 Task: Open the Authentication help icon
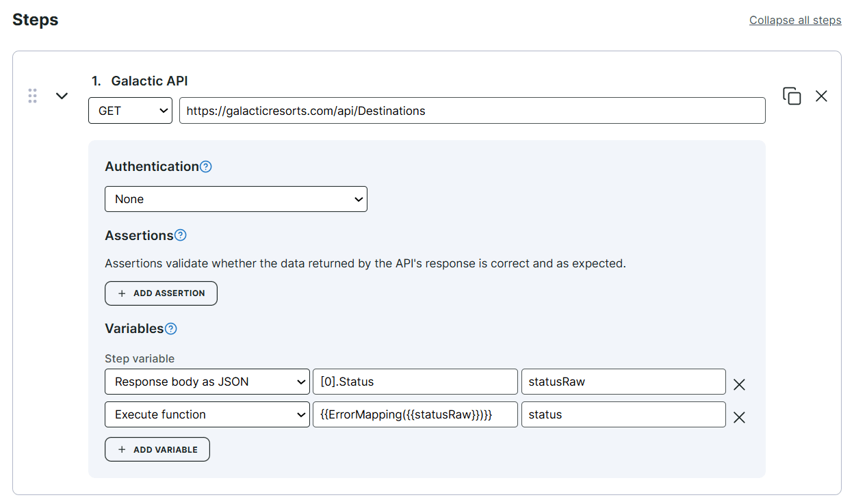click(x=206, y=166)
